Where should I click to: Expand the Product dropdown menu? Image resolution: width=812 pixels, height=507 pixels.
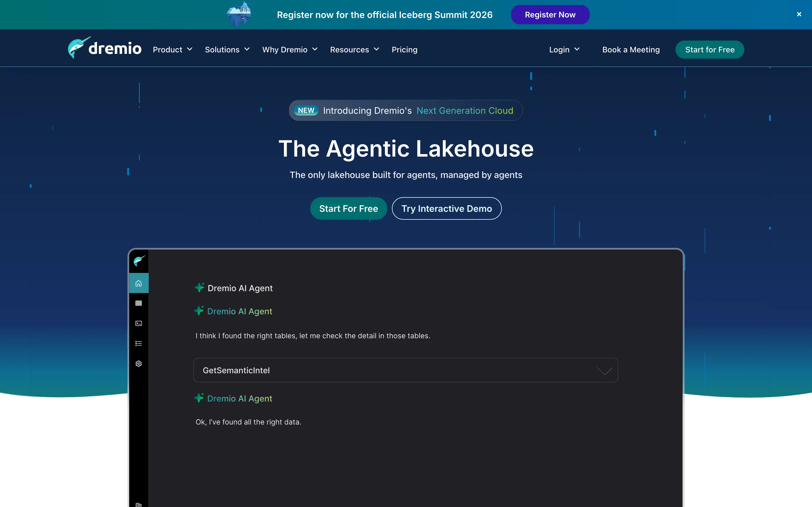pyautogui.click(x=173, y=50)
